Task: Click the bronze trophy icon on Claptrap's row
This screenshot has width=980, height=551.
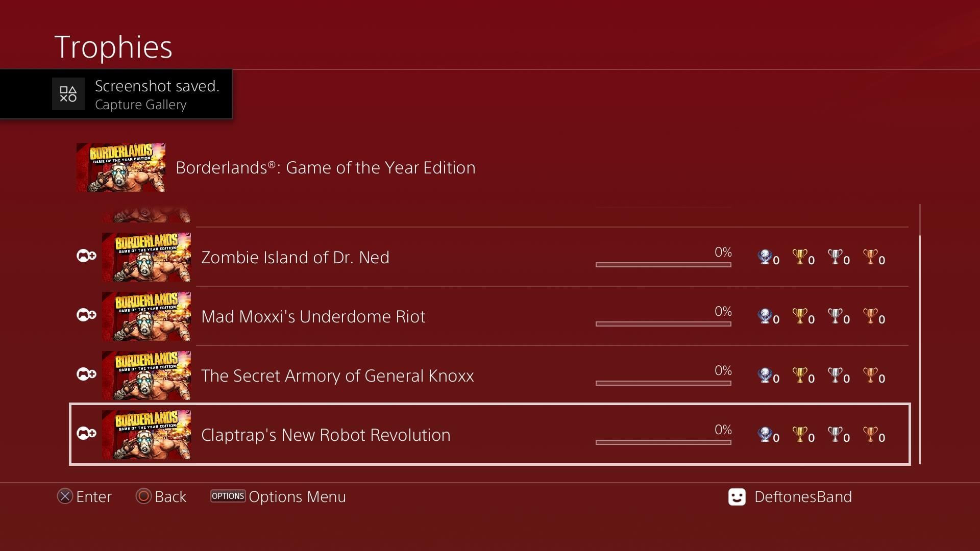Action: pyautogui.click(x=871, y=435)
